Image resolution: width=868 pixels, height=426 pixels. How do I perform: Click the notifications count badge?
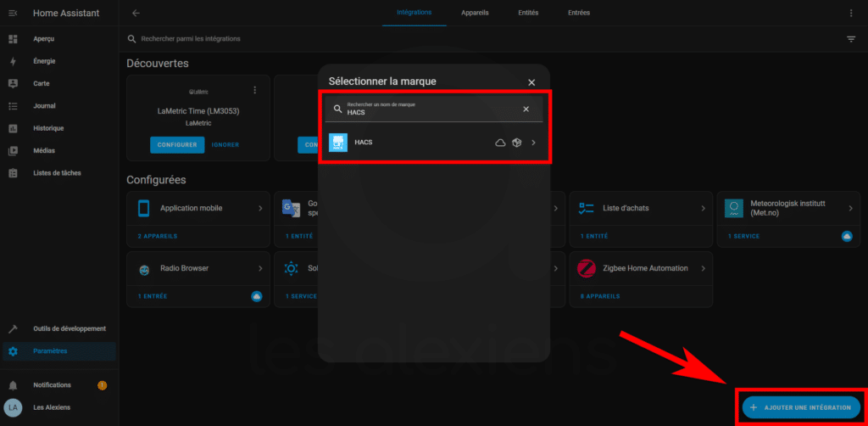[x=102, y=385]
